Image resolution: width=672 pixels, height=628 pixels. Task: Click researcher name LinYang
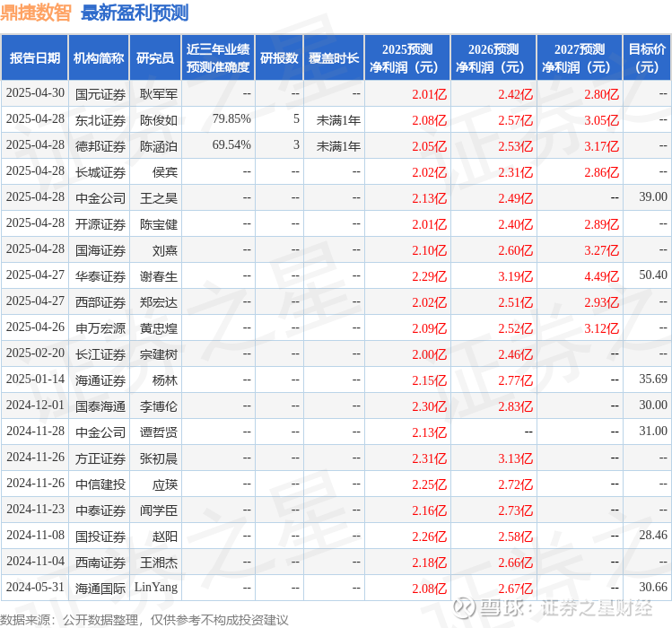click(156, 588)
